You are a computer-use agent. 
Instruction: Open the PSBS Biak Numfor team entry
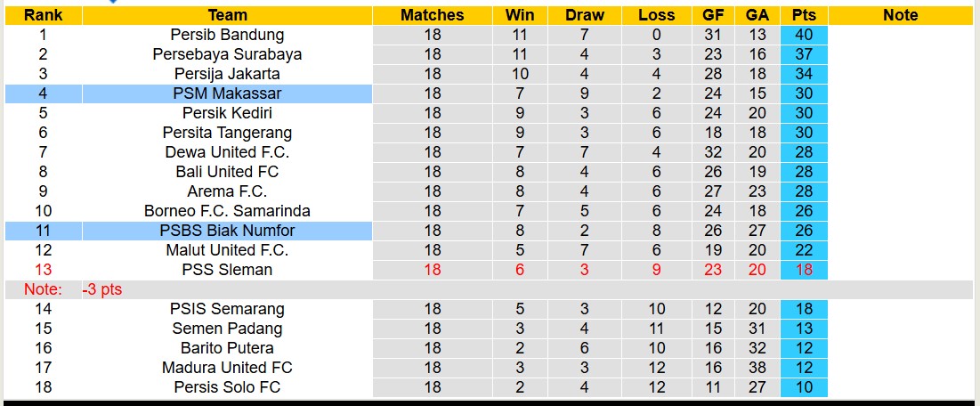(x=227, y=231)
